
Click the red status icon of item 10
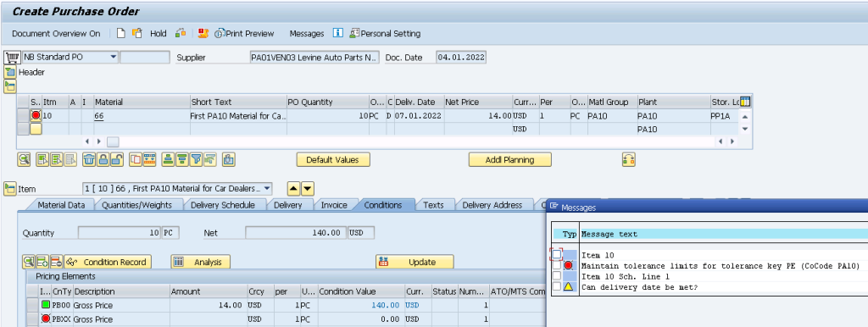36,116
